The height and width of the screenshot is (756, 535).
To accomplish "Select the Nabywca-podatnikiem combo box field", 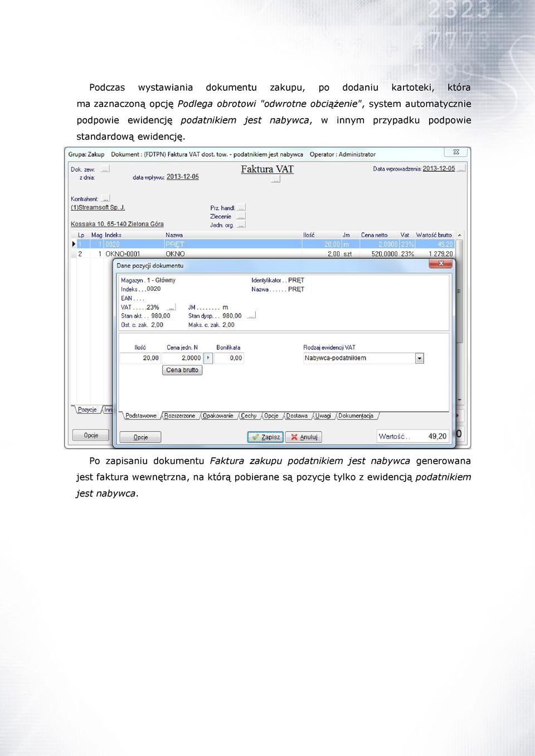I will coord(363,358).
